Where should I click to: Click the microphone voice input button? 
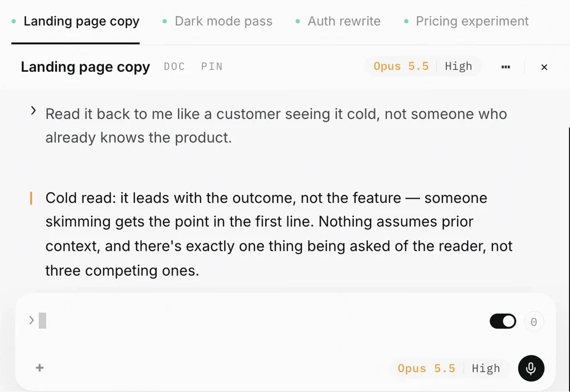pos(531,368)
